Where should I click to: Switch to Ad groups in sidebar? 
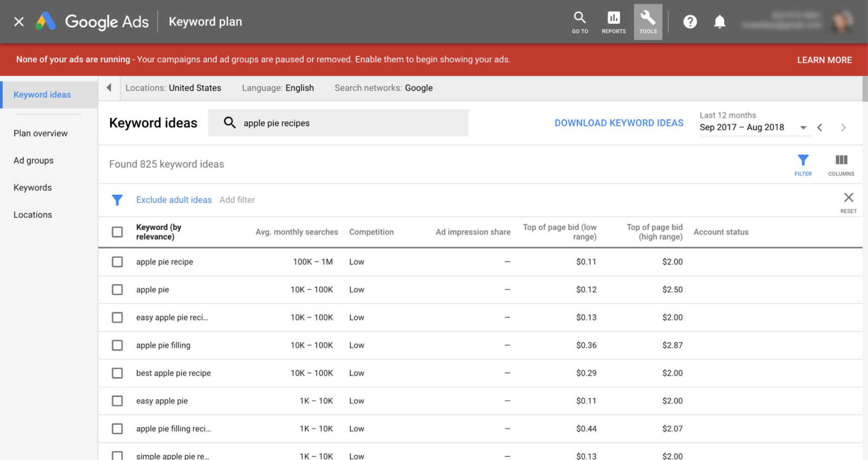(34, 161)
